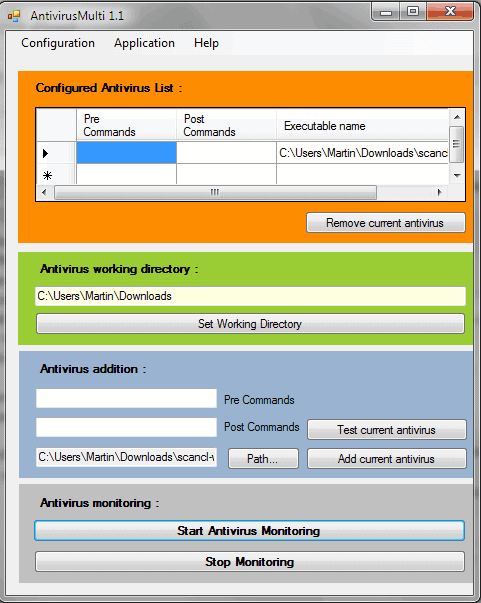Click the horizontal scrollbar thumb in antivirus list
Image resolution: width=481 pixels, height=603 pixels.
pyautogui.click(x=215, y=192)
